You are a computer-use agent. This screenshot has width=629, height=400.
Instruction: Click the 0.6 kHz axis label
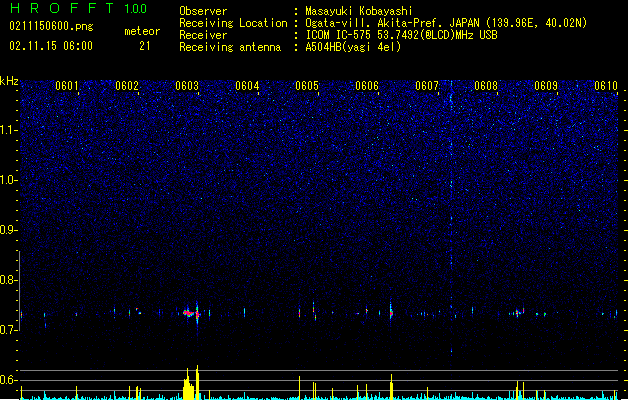9,380
